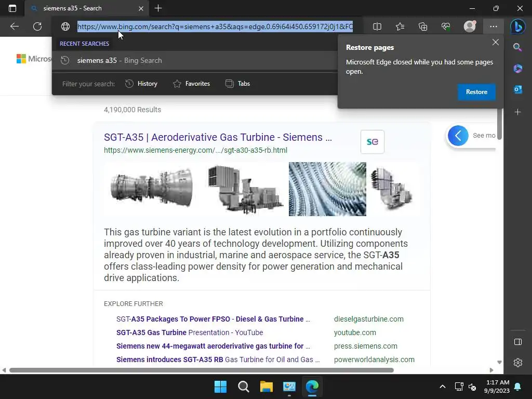This screenshot has height=399, width=532.
Task: Click scroll right arrow on horizontal scrollbar
Action: (x=491, y=370)
